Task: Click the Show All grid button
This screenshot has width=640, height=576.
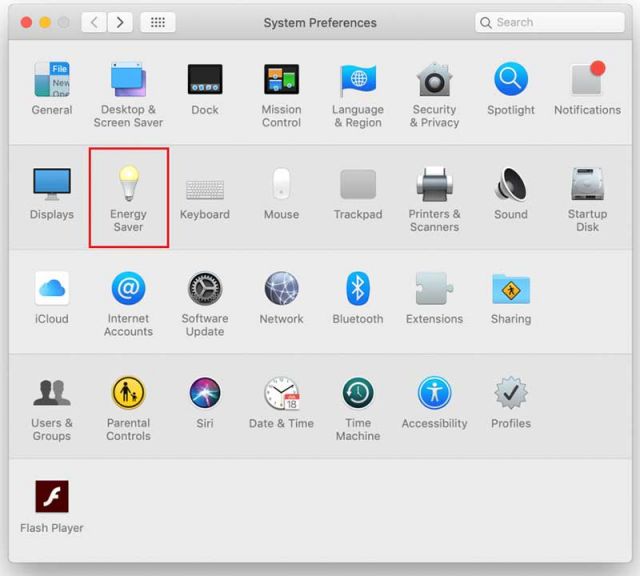Action: click(x=158, y=22)
